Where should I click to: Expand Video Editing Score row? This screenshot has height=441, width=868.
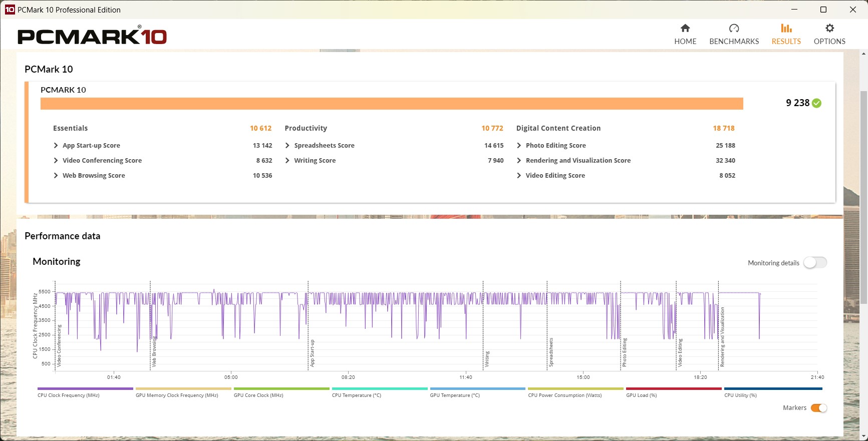pos(519,176)
